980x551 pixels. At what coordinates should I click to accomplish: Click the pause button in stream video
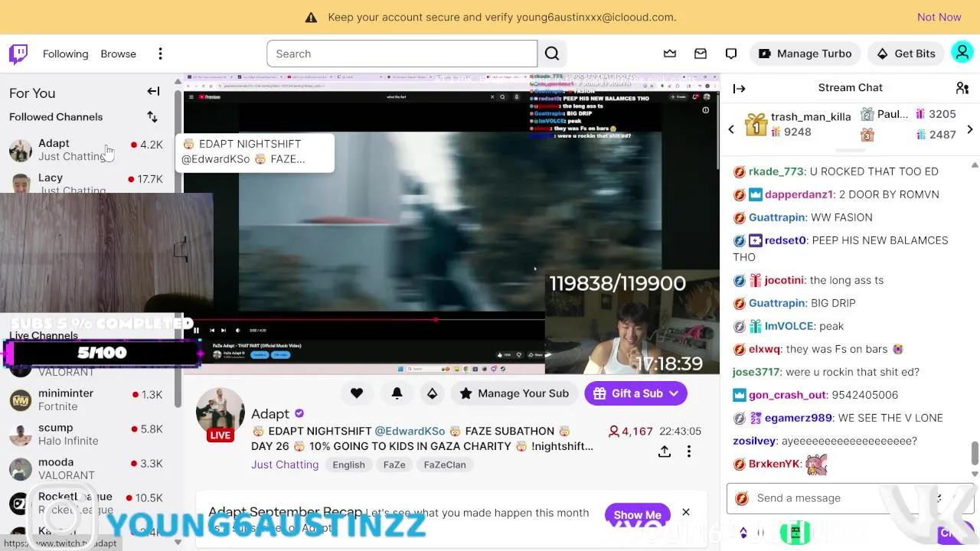tap(196, 331)
